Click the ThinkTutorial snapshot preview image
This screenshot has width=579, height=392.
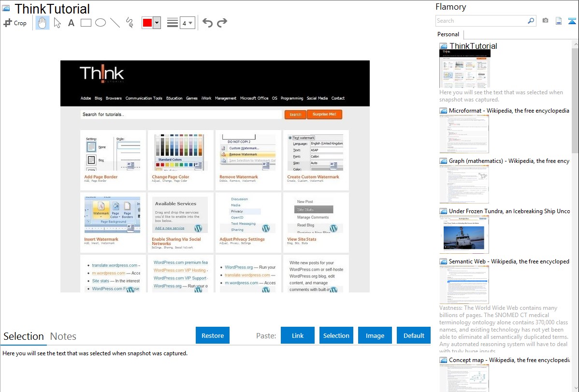click(x=215, y=176)
